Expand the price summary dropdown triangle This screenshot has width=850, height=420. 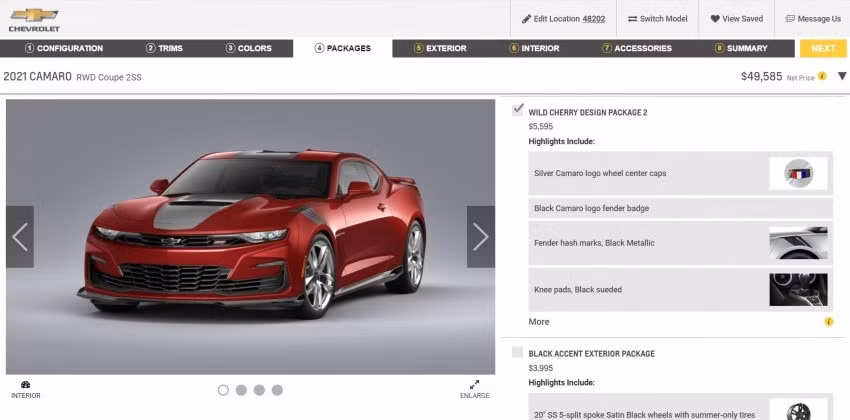[x=842, y=76]
